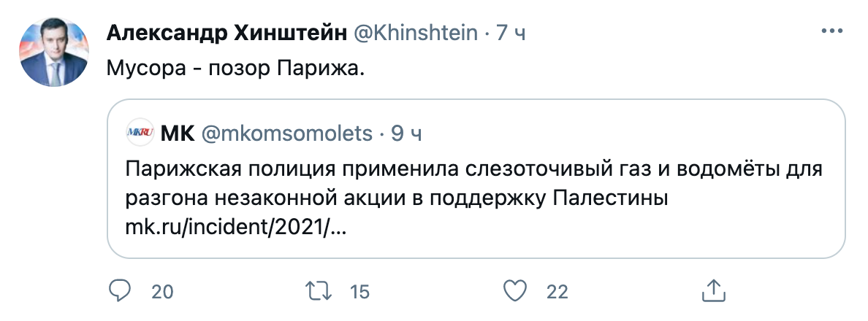Click the reply speech bubble icon
Image resolution: width=868 pixels, height=321 pixels.
pos(119,291)
